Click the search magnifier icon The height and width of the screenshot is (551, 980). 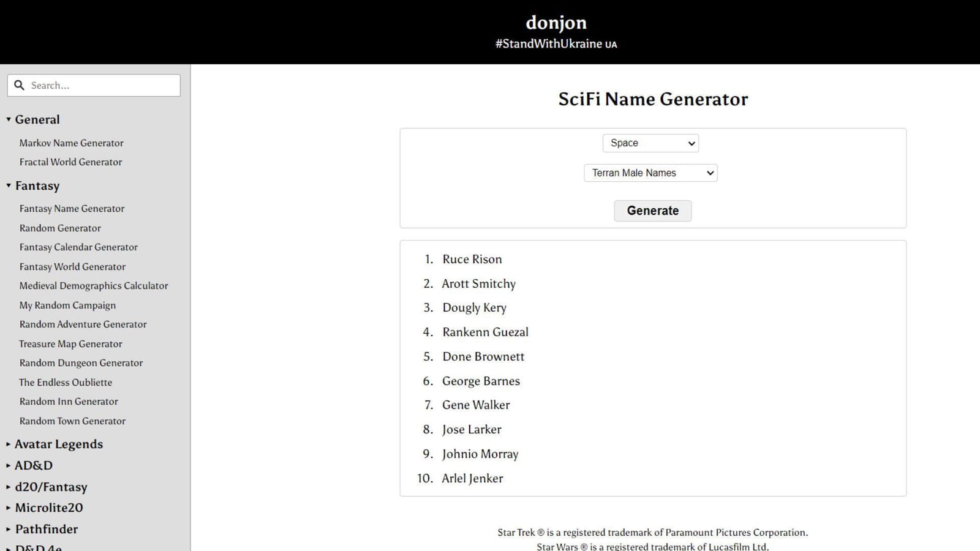pyautogui.click(x=20, y=85)
